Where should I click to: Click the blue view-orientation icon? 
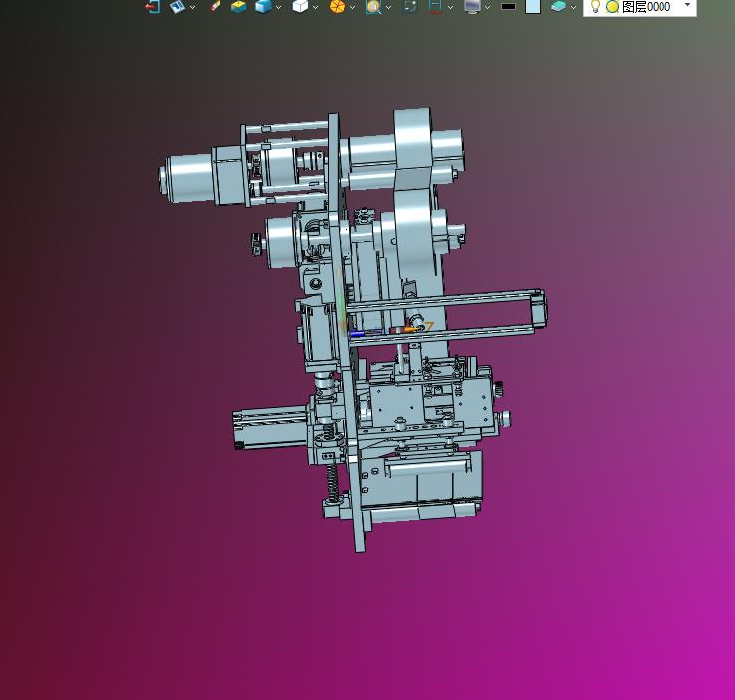pyautogui.click(x=177, y=6)
